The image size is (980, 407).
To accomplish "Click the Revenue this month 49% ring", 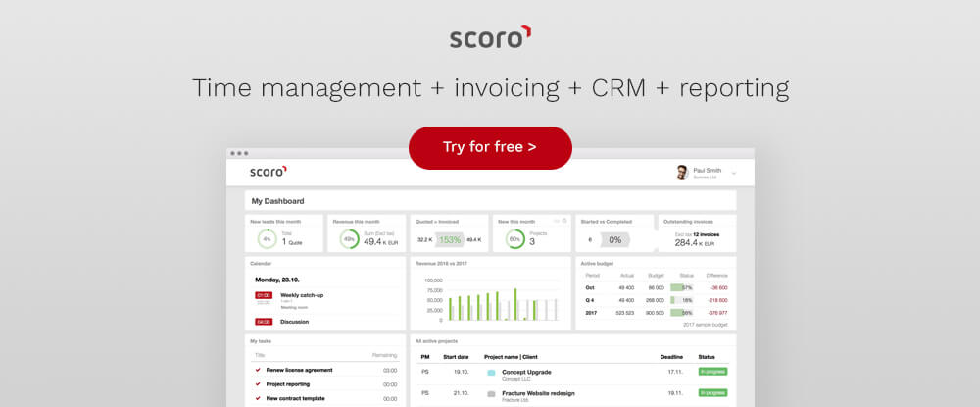I will [350, 239].
